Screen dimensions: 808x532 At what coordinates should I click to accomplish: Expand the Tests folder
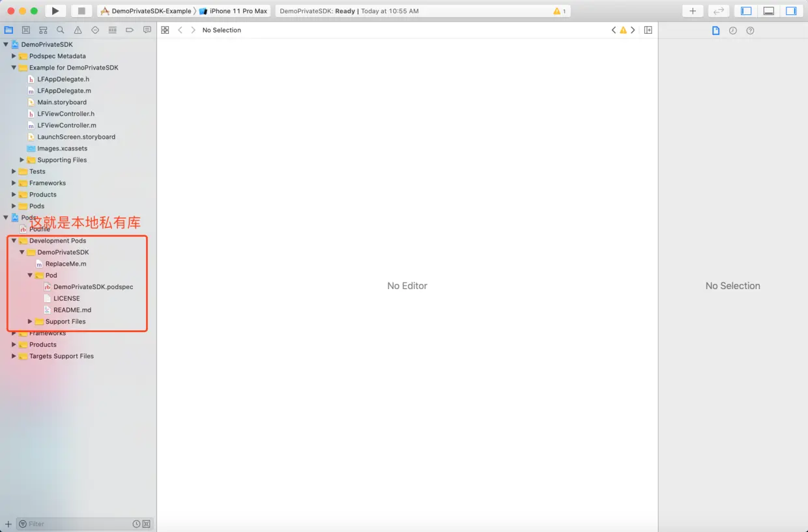click(14, 171)
